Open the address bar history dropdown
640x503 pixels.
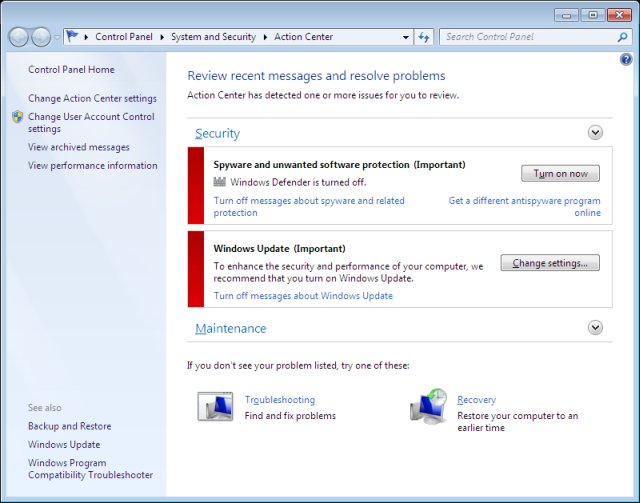(x=406, y=37)
